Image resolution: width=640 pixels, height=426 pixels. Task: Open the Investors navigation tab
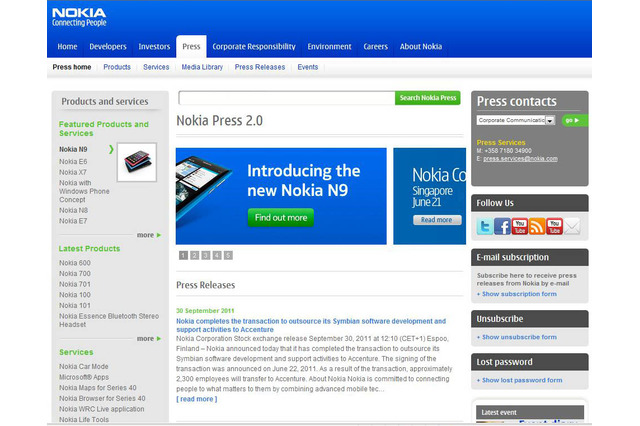(x=154, y=47)
